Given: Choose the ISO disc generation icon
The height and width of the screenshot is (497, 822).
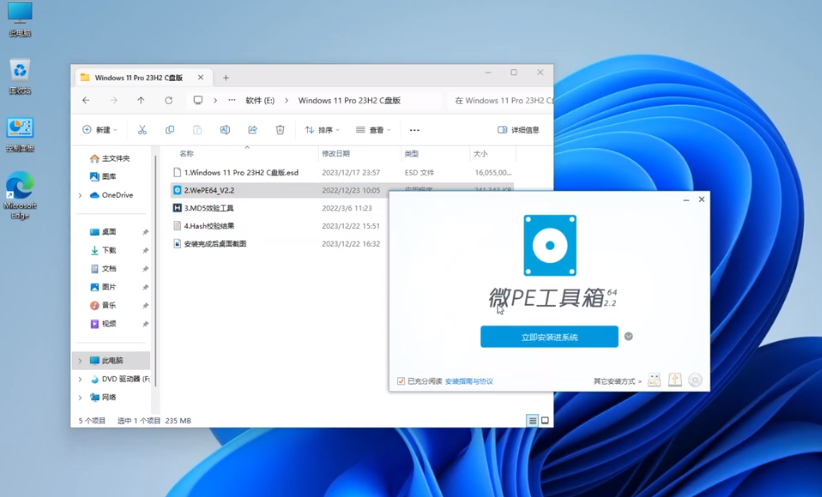Looking at the screenshot, I should [695, 380].
